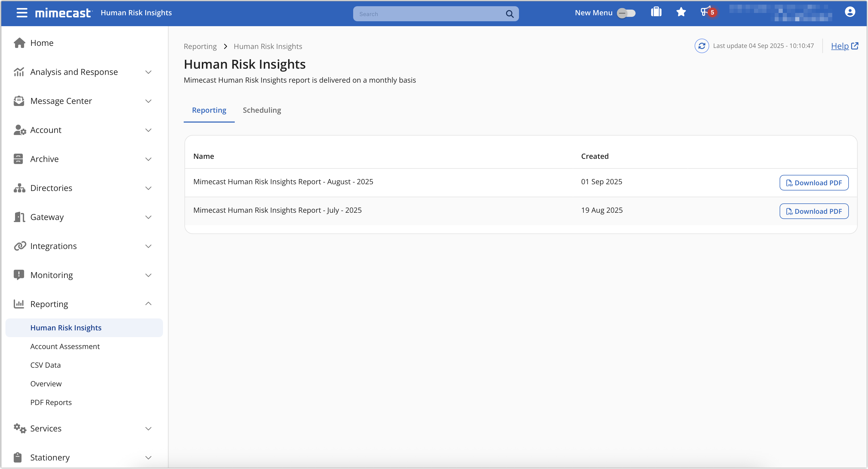
Task: Open the briefcase toolkit icon
Action: click(656, 12)
